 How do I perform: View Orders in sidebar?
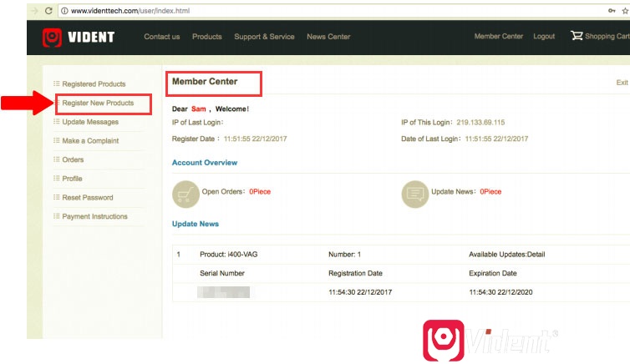pyautogui.click(x=73, y=159)
